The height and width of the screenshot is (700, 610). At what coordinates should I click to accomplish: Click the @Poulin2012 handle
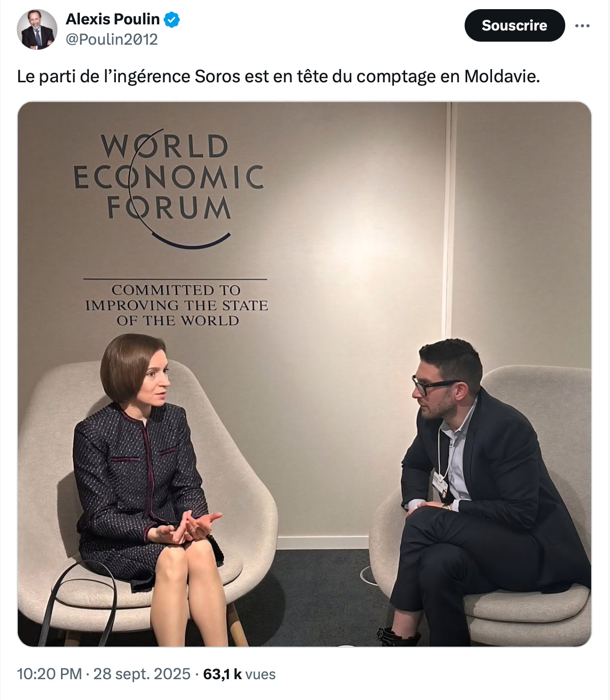[x=112, y=40]
